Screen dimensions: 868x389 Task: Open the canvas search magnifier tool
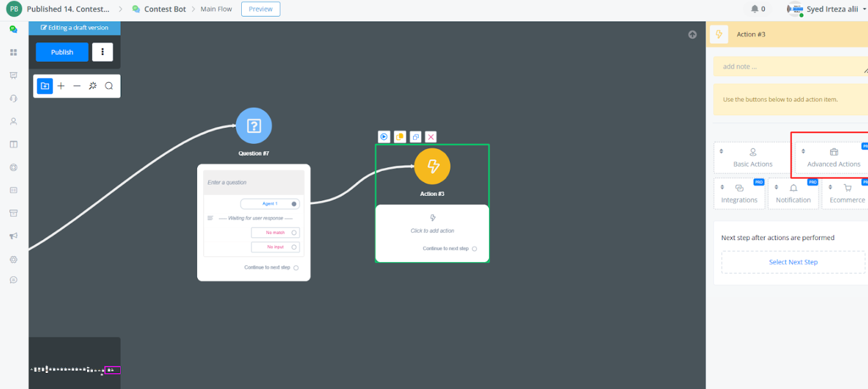[109, 86]
